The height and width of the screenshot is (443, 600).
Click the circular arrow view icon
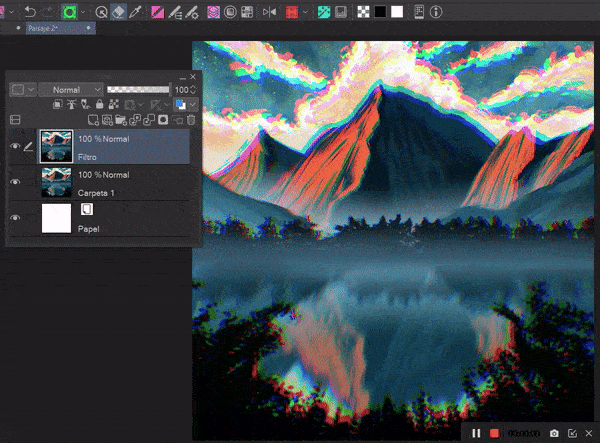[101, 12]
